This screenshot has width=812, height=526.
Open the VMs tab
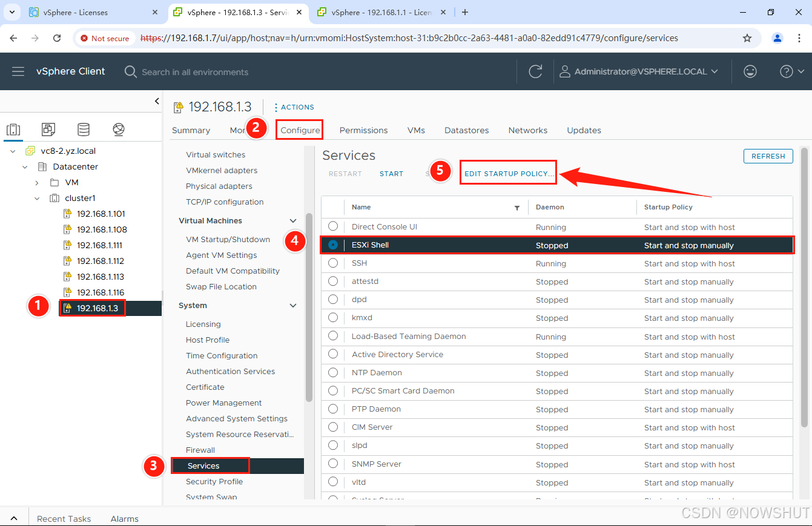[416, 130]
